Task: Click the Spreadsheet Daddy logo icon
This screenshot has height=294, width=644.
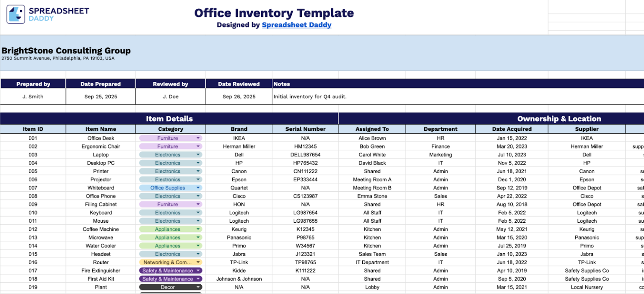Action: (x=16, y=13)
